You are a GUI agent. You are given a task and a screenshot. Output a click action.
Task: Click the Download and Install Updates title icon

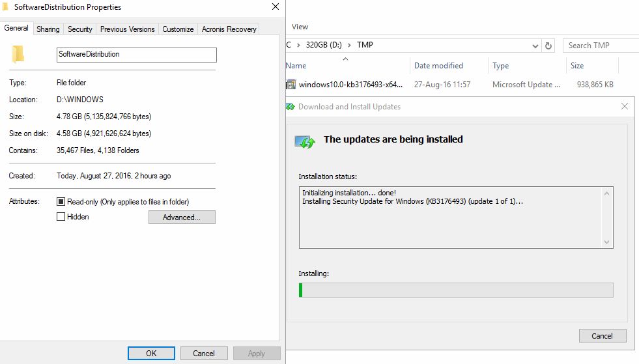(x=290, y=107)
